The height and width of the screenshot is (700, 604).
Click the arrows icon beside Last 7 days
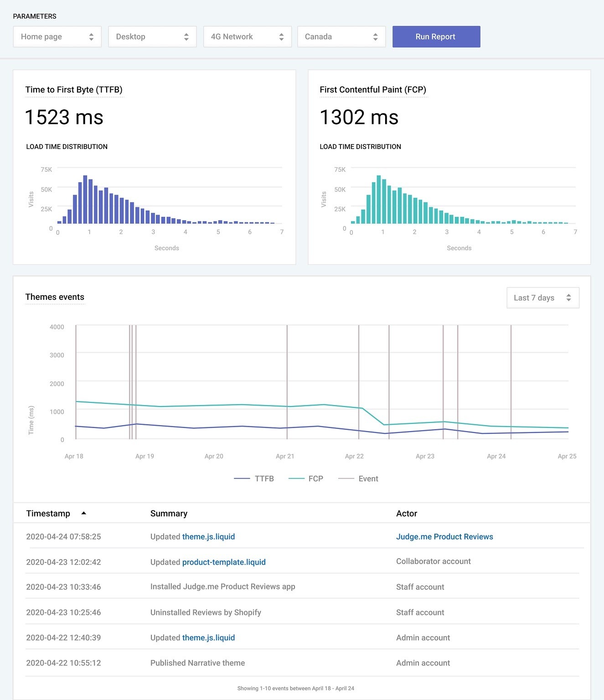point(568,297)
